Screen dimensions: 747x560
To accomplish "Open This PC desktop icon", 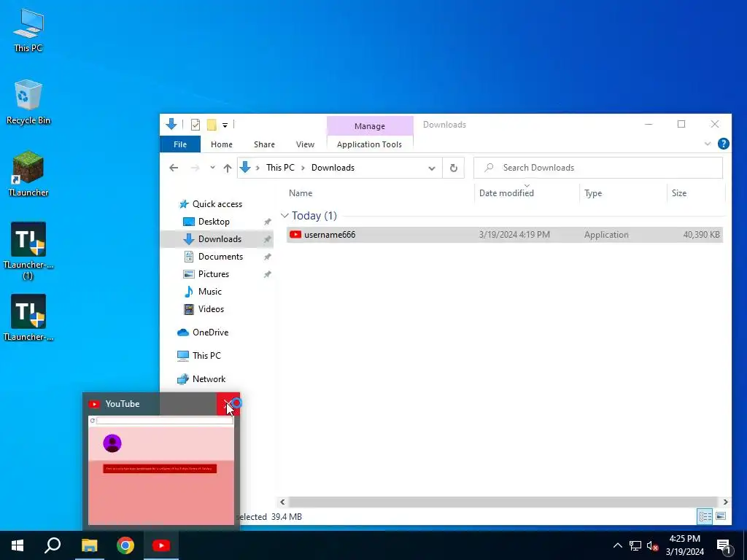I will coord(28,30).
